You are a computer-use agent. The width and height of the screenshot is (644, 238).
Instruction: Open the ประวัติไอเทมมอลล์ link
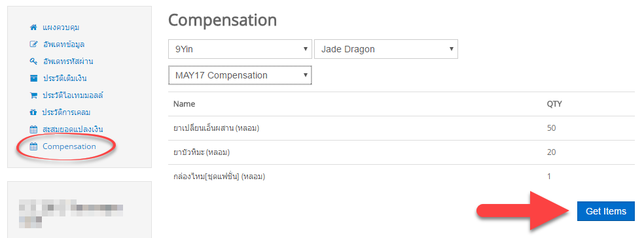pos(73,95)
